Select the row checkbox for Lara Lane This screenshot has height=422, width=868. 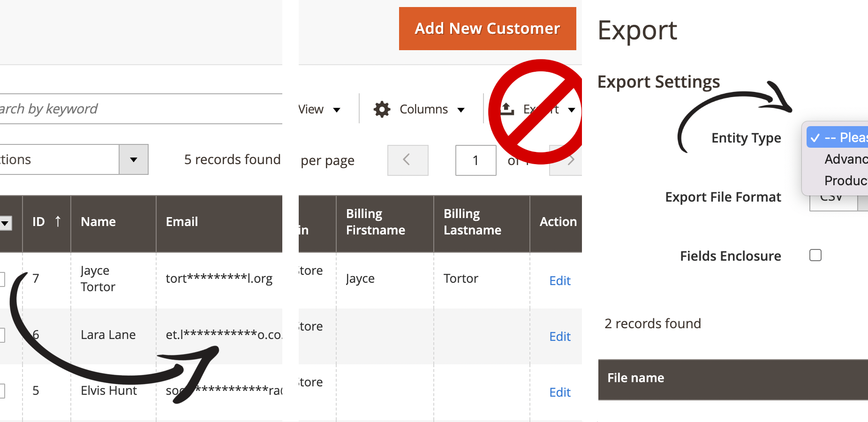(x=2, y=335)
